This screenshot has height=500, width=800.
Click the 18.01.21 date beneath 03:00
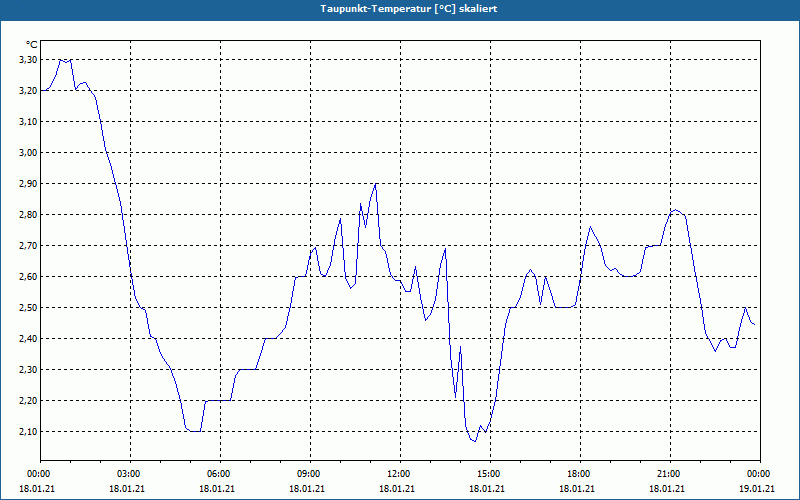pyautogui.click(x=127, y=489)
